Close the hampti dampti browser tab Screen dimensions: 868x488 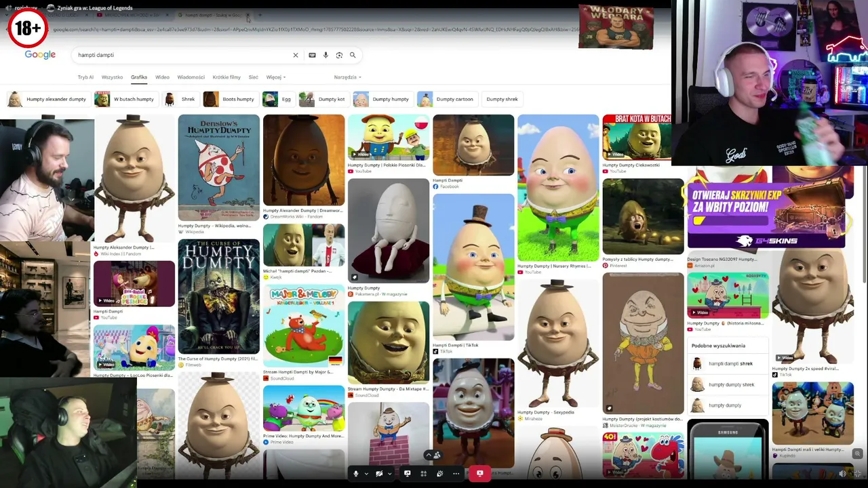[248, 15]
